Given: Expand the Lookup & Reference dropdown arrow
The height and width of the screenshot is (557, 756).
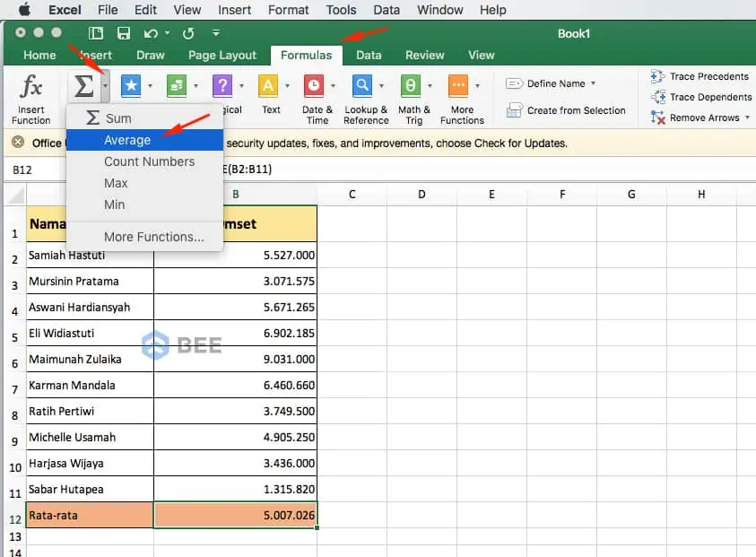Looking at the screenshot, I should coord(381,86).
